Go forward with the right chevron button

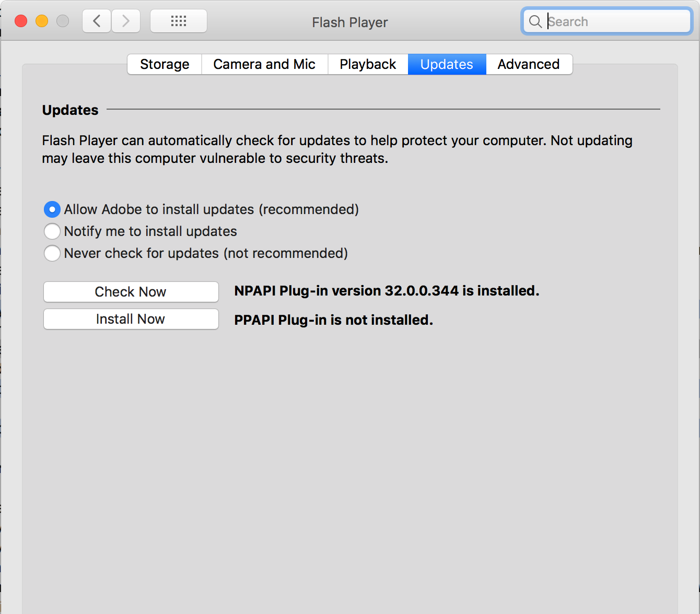126,21
